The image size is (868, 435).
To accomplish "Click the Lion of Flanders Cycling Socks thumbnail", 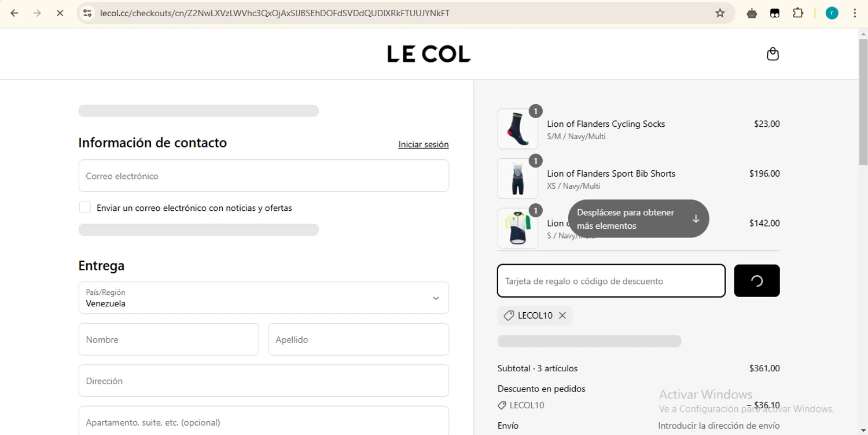I will (x=518, y=129).
